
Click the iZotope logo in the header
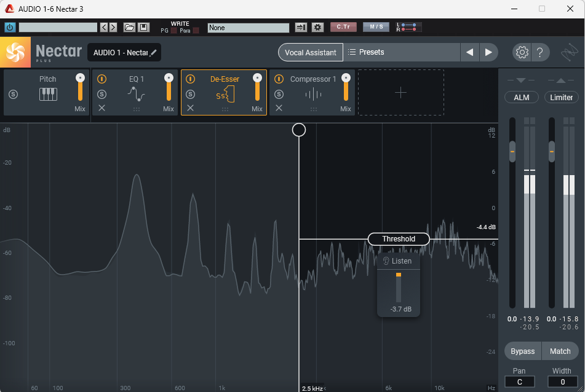[570, 53]
